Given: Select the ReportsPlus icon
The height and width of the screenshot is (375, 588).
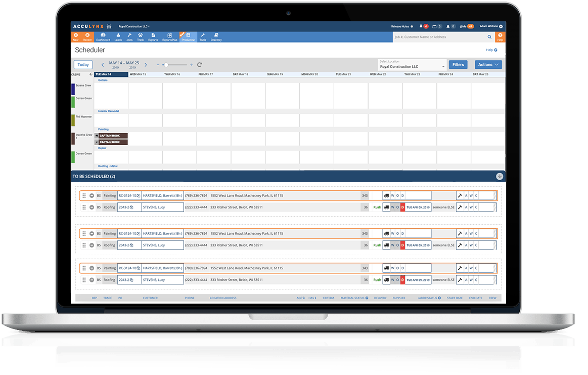Looking at the screenshot, I should (170, 36).
